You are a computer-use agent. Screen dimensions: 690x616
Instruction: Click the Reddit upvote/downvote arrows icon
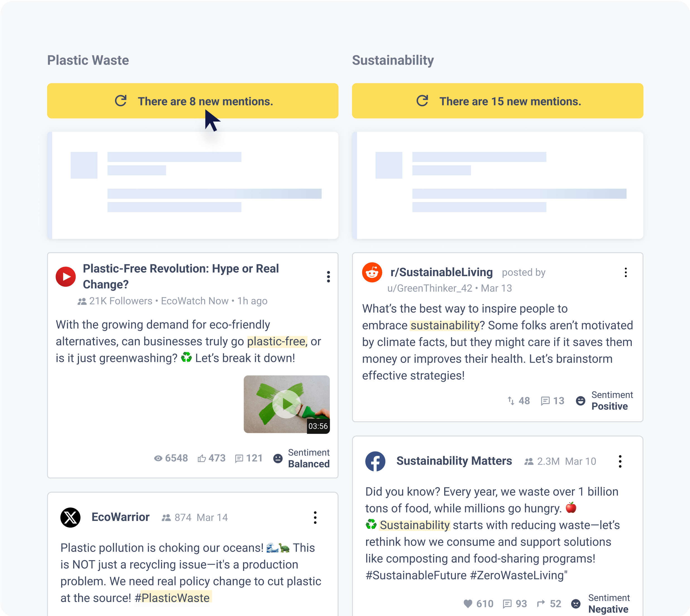point(511,401)
